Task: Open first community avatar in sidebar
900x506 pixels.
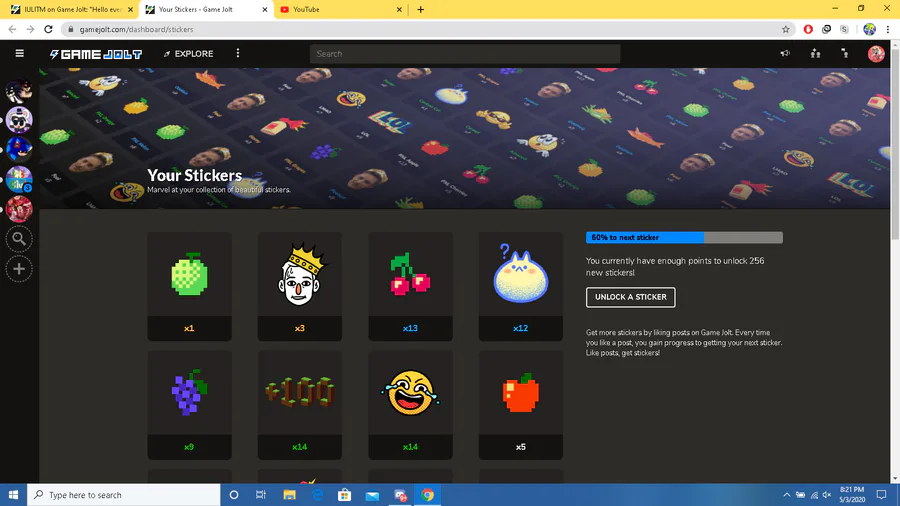Action: point(19,90)
